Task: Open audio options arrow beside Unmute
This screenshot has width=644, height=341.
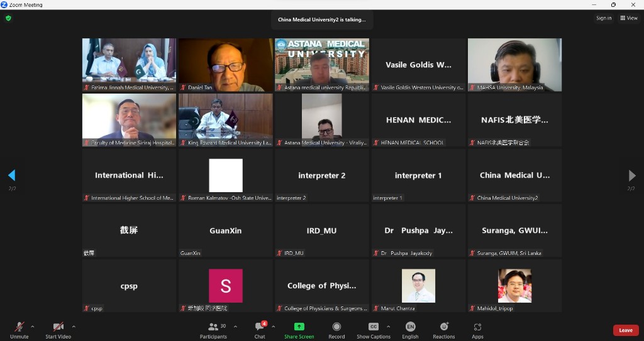Action: coord(33,327)
